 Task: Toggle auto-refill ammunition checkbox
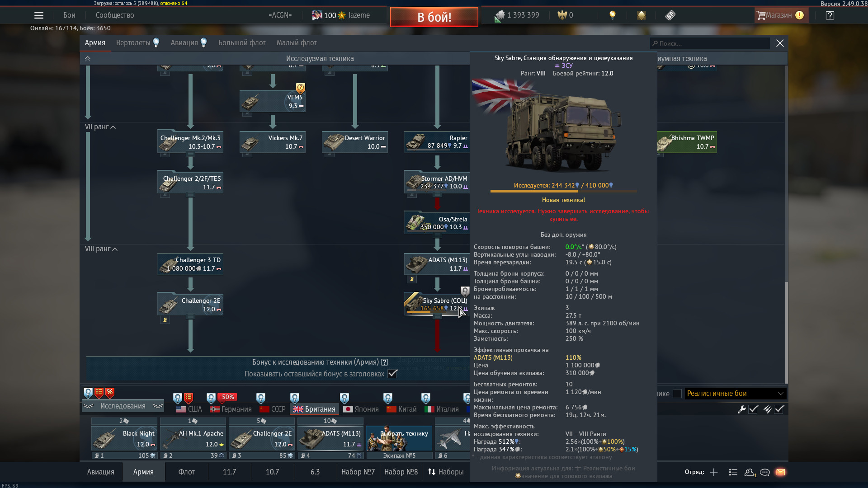click(779, 409)
